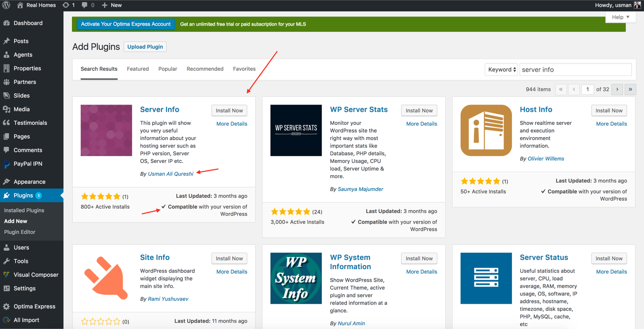The height and width of the screenshot is (329, 644).
Task: Click the Dashboard gauge icon
Action: [x=6, y=23]
